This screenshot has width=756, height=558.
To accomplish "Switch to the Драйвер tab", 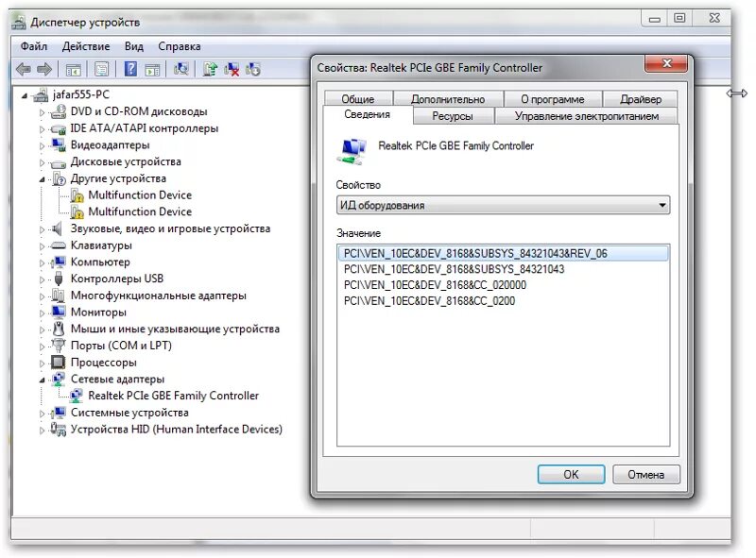I will [x=641, y=99].
